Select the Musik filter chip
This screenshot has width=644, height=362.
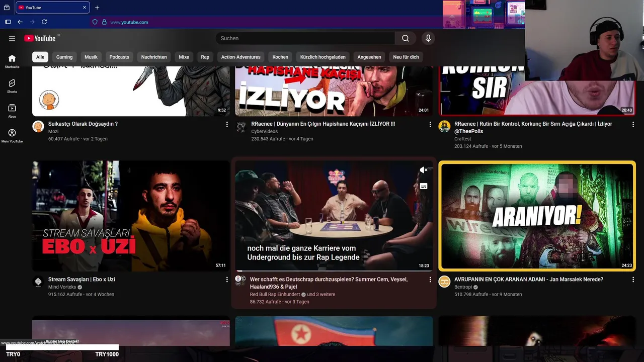91,57
